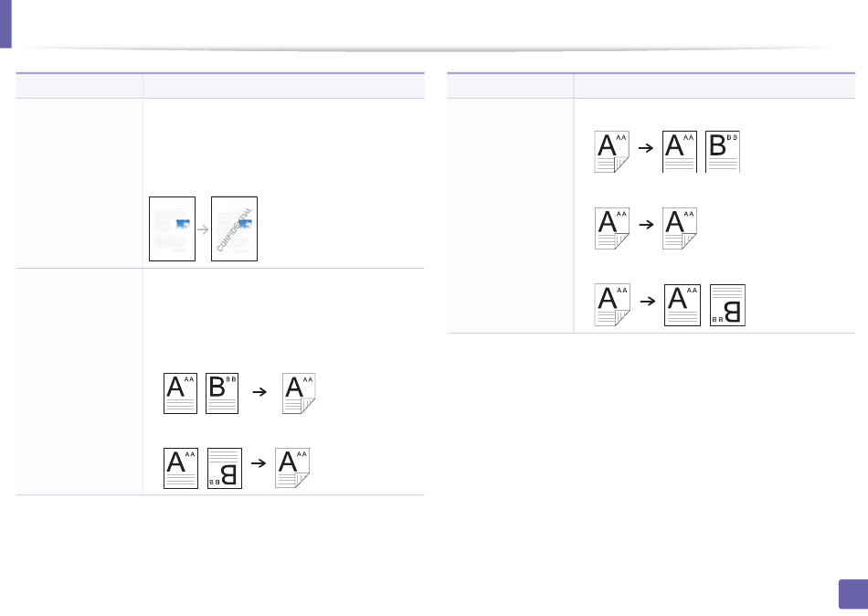The image size is (868, 616).
Task: Click the plain document thumbnail without watermark
Action: point(172,228)
